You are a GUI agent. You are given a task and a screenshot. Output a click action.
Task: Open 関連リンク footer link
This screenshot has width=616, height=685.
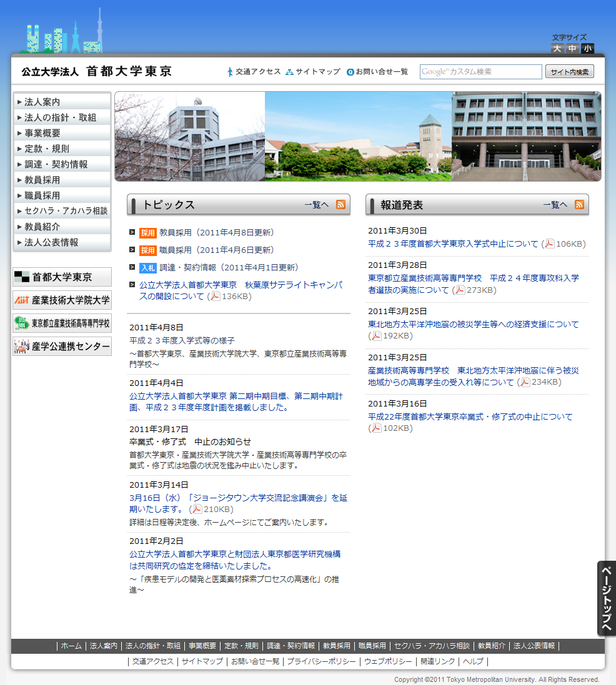point(437,661)
